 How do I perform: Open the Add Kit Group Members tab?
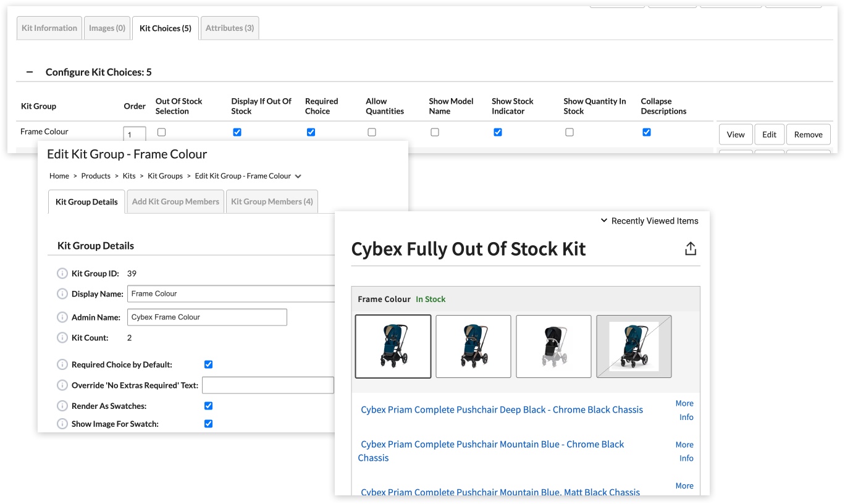point(175,202)
